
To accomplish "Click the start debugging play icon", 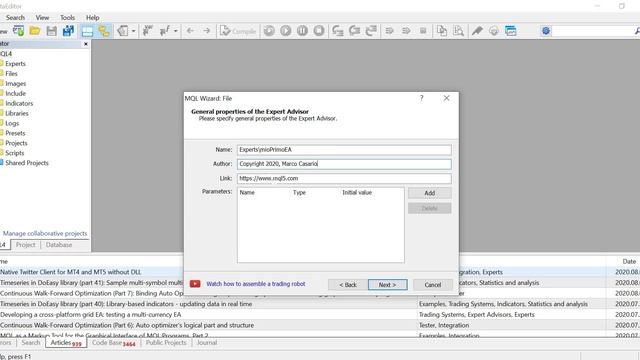I will tap(286, 31).
